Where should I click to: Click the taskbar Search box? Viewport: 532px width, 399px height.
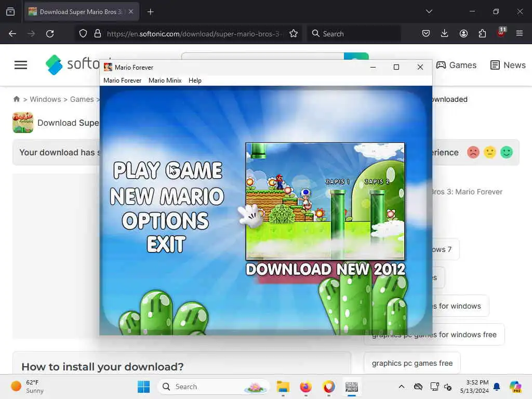213,387
